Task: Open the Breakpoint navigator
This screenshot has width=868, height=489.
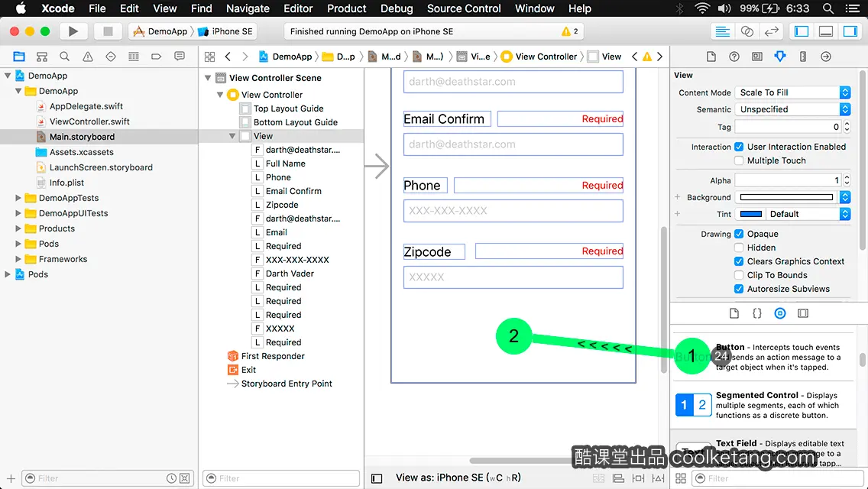Action: coord(156,57)
